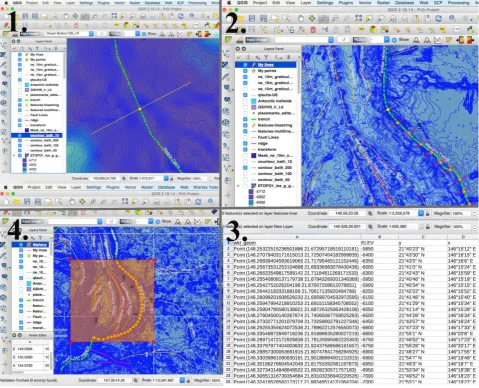Open input image dropdown in window 2 SCP toolbar
Screen dimensions: 479x388
pos(331,40)
